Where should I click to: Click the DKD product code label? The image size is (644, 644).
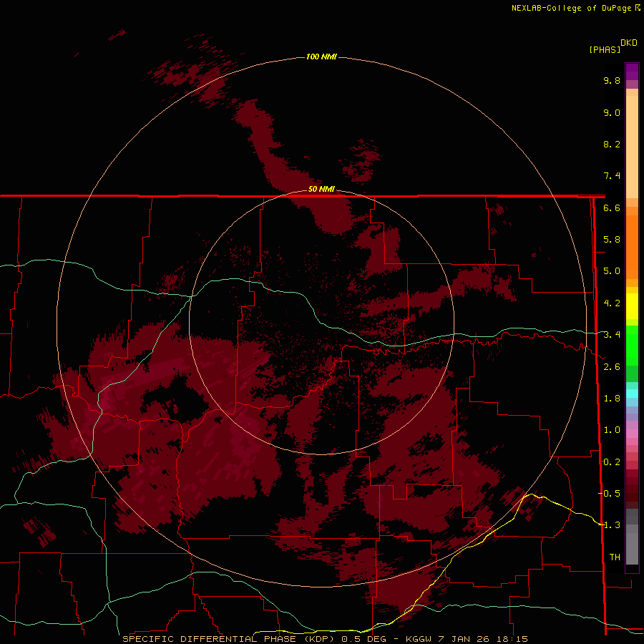[x=629, y=42]
